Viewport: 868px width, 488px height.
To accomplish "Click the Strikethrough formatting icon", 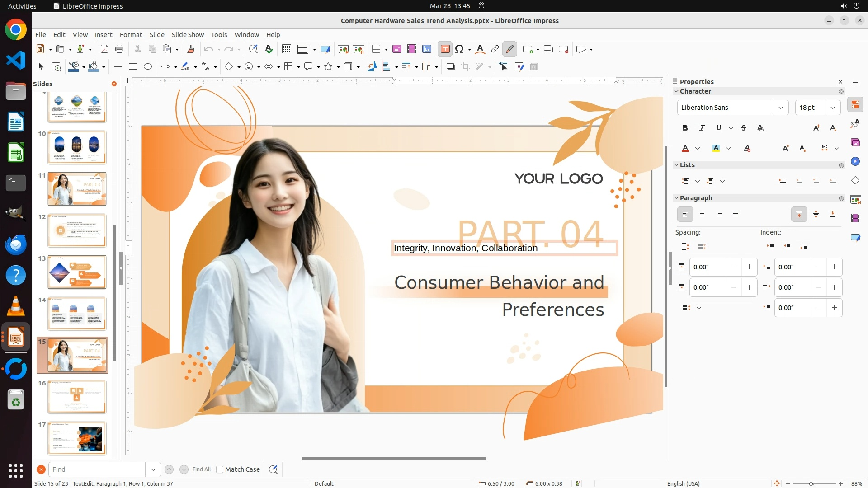I will [x=744, y=128].
